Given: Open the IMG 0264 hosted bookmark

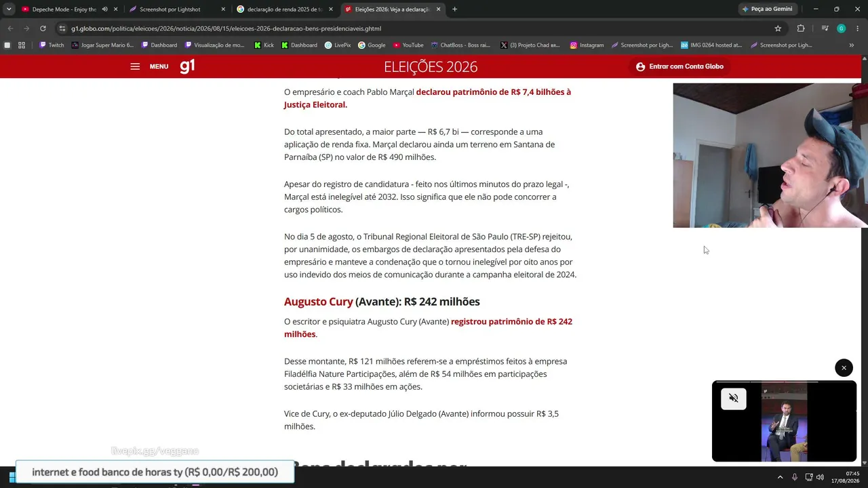Looking at the screenshot, I should coord(711,45).
